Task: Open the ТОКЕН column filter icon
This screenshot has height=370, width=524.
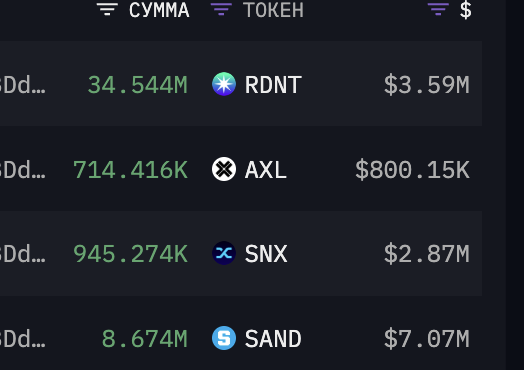Action: [221, 9]
